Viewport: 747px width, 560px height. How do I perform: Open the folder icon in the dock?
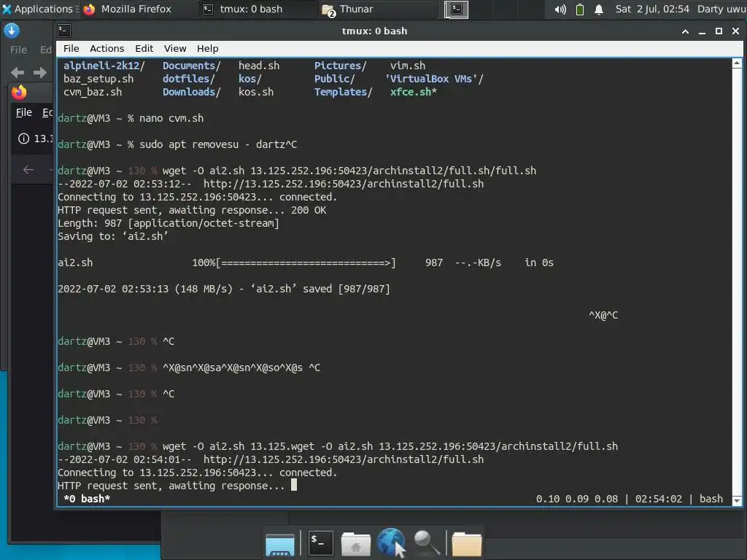point(466,544)
